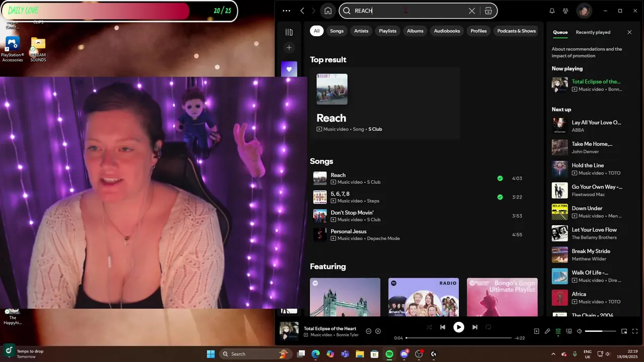This screenshot has height=362, width=644.
Task: Filter results by Playlists
Action: (x=387, y=31)
